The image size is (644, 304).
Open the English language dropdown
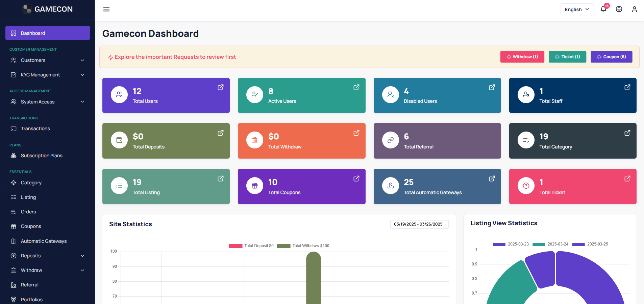[x=577, y=9]
